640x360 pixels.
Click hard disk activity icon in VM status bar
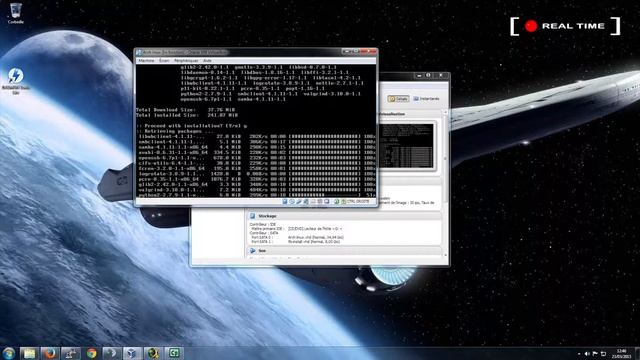tap(285, 202)
